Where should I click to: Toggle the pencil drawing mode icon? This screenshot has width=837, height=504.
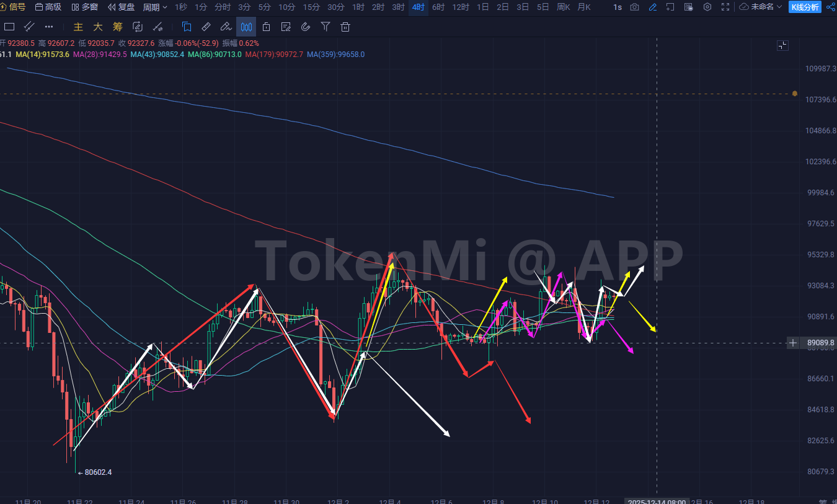652,7
